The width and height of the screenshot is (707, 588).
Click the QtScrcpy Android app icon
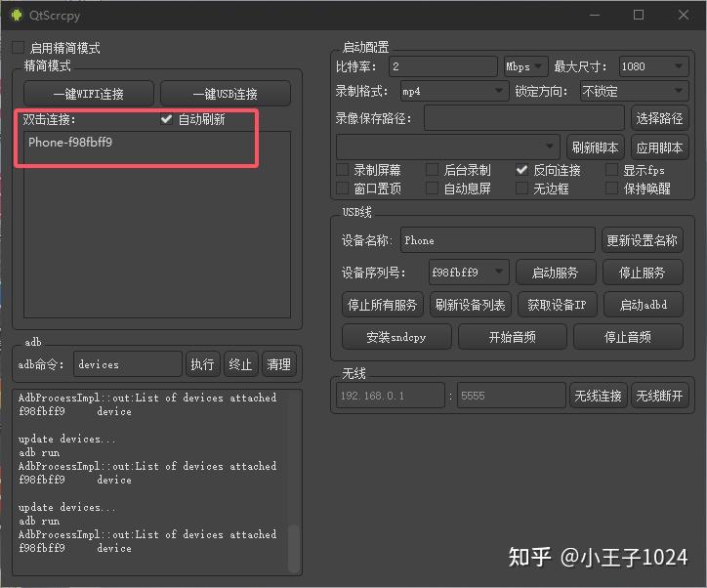[x=17, y=15]
